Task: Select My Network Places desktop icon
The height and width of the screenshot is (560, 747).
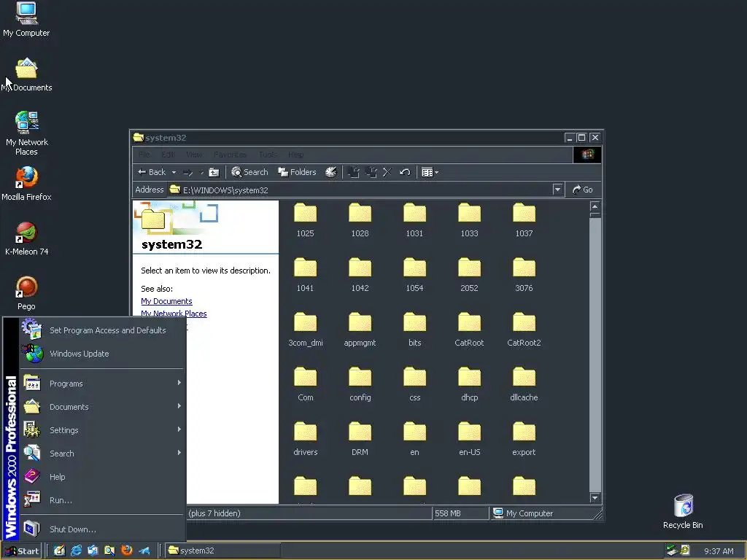Action: click(27, 133)
